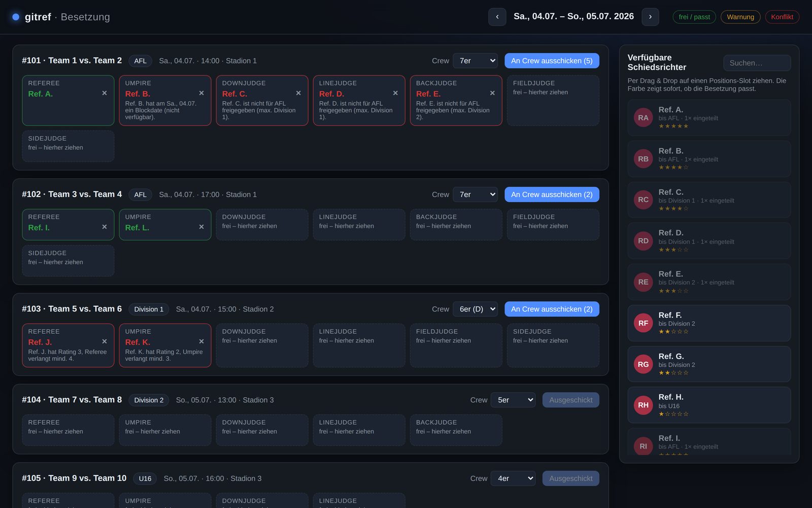Viewport: 812px width, 508px height.
Task: Click the empty Backjudge slot in #104
Action: click(x=456, y=430)
